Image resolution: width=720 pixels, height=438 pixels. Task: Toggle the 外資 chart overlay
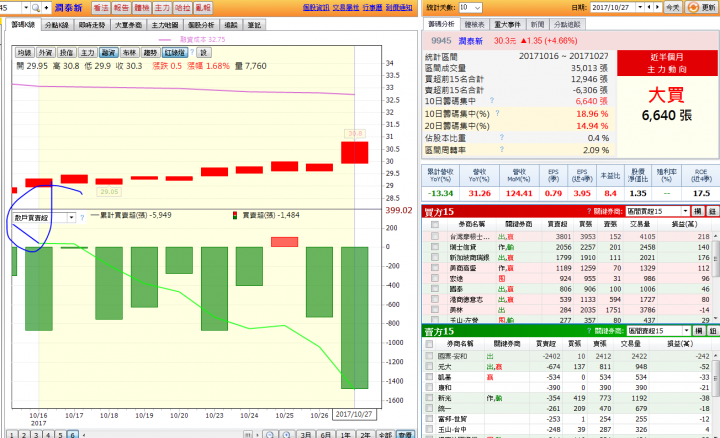coord(45,53)
